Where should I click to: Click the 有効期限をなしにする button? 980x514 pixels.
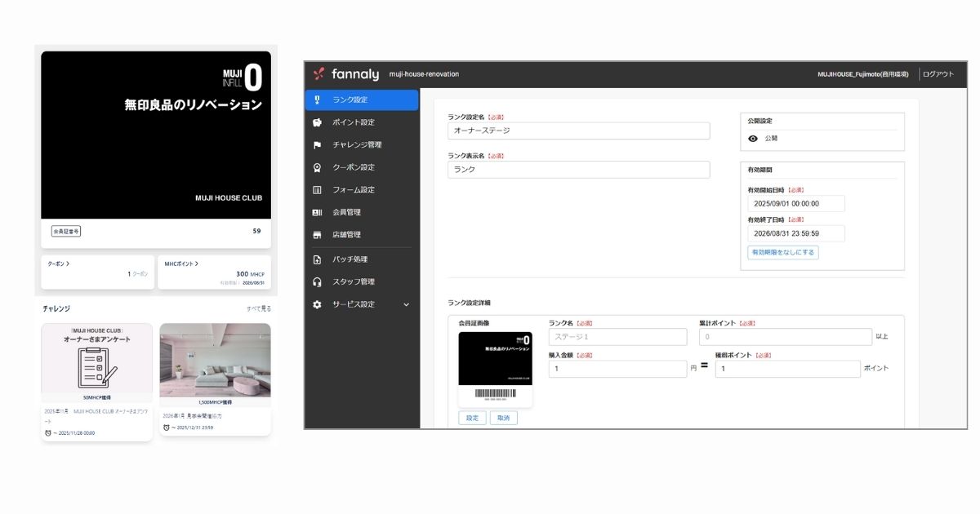(782, 252)
